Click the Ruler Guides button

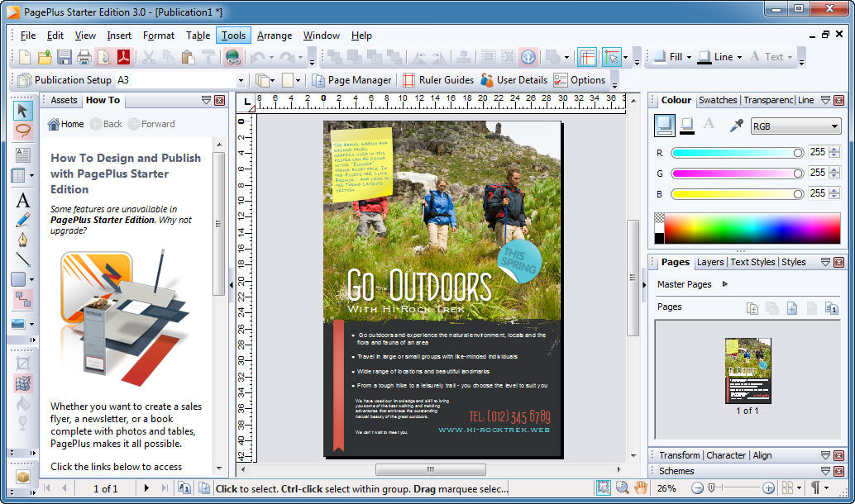pos(438,80)
